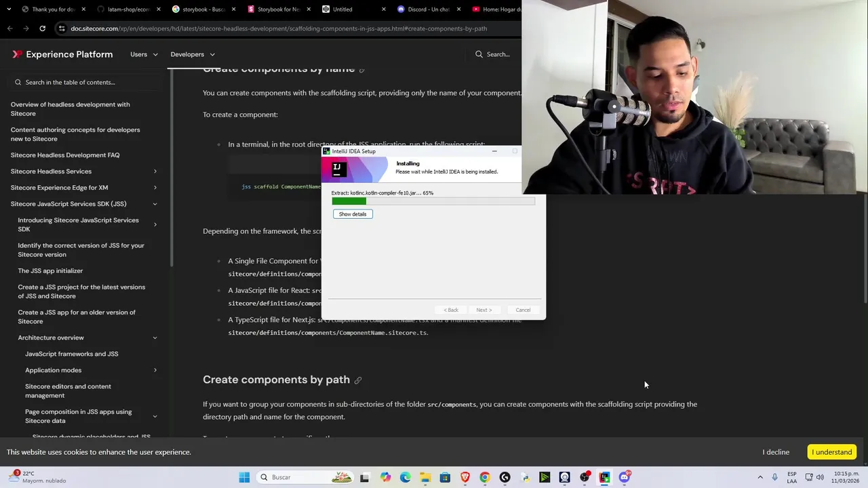Open site information icon in address bar

coord(62,28)
